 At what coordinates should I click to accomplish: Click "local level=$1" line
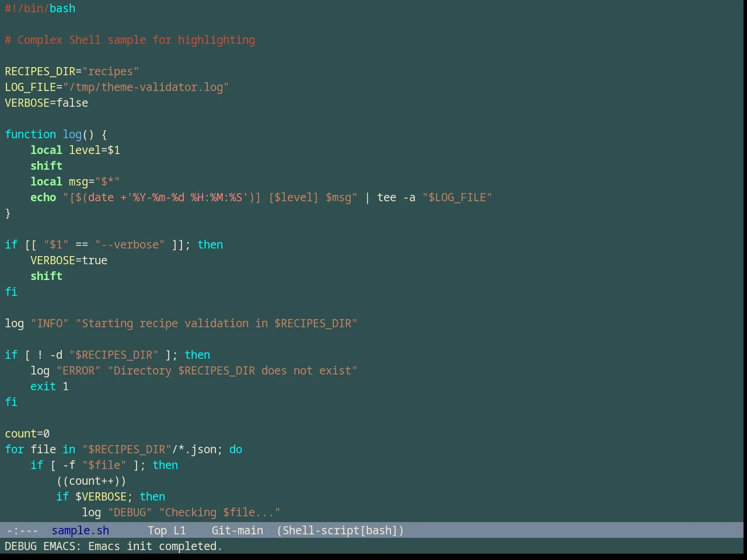[x=75, y=150]
